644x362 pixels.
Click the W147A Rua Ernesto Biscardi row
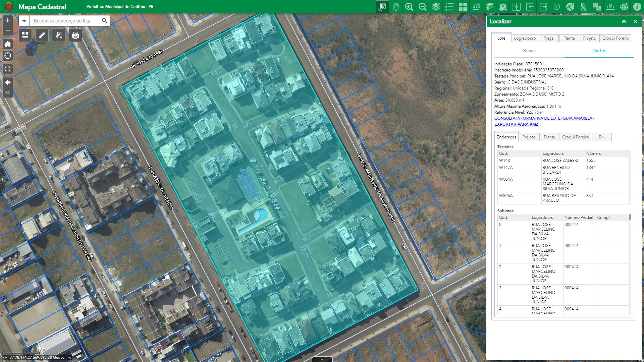(563, 170)
